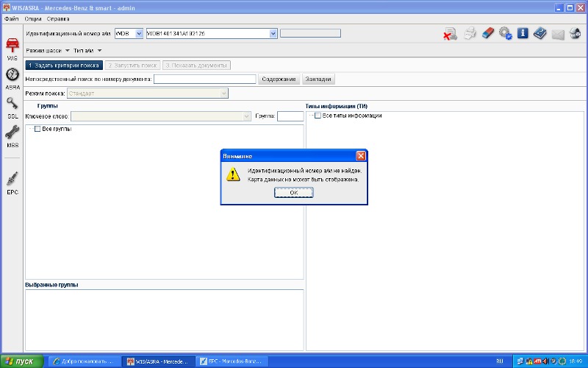588x368 pixels.
Task: Click the delete document red X icon
Action: pyautogui.click(x=450, y=34)
